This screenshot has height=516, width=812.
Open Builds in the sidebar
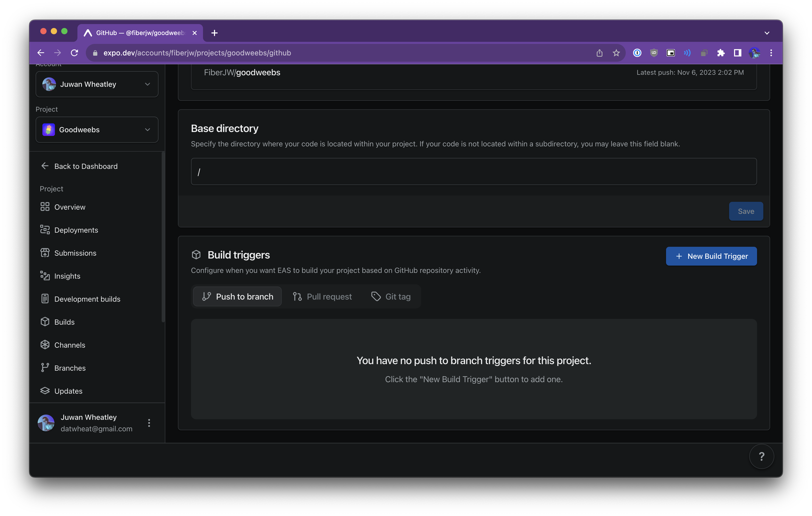[x=97, y=322]
